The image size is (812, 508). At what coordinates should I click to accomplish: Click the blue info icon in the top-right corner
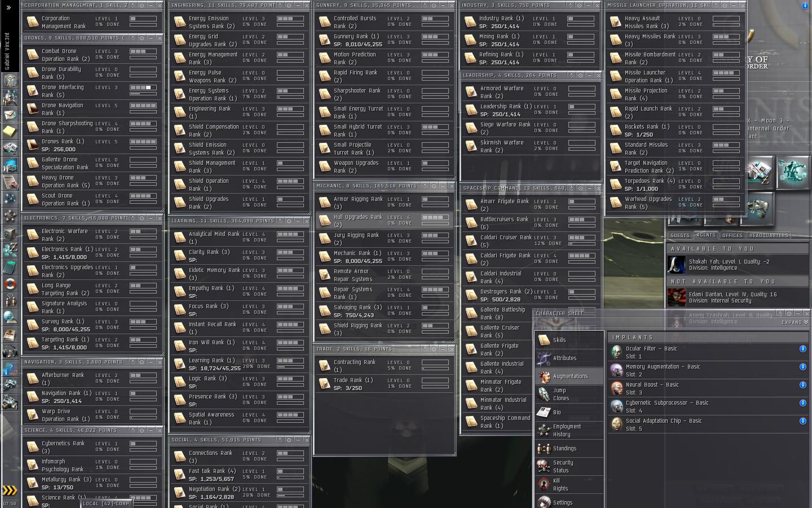point(805,6)
